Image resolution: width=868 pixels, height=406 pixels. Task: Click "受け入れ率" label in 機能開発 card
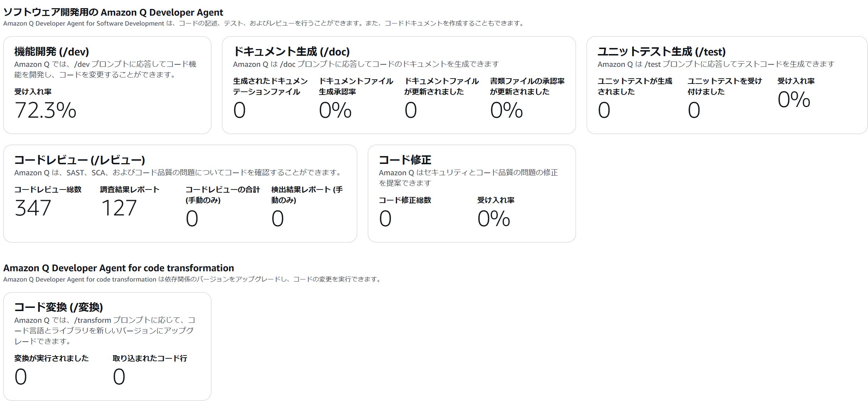pyautogui.click(x=33, y=92)
